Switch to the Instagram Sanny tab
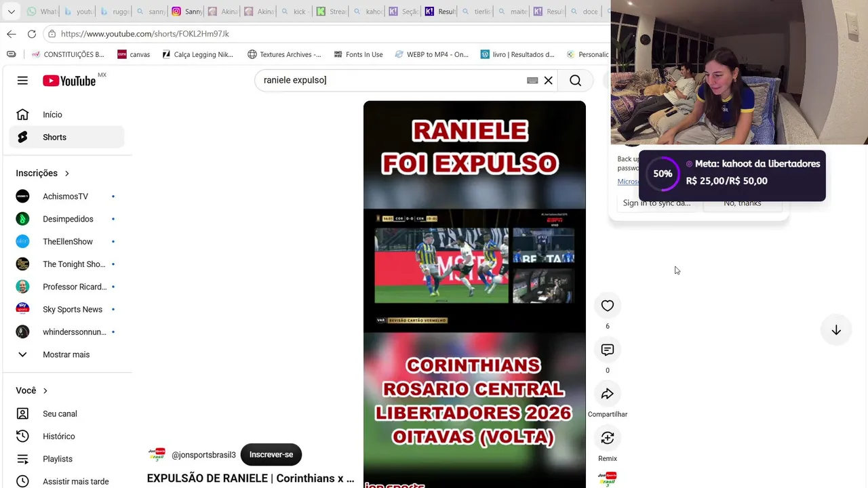 pos(187,12)
